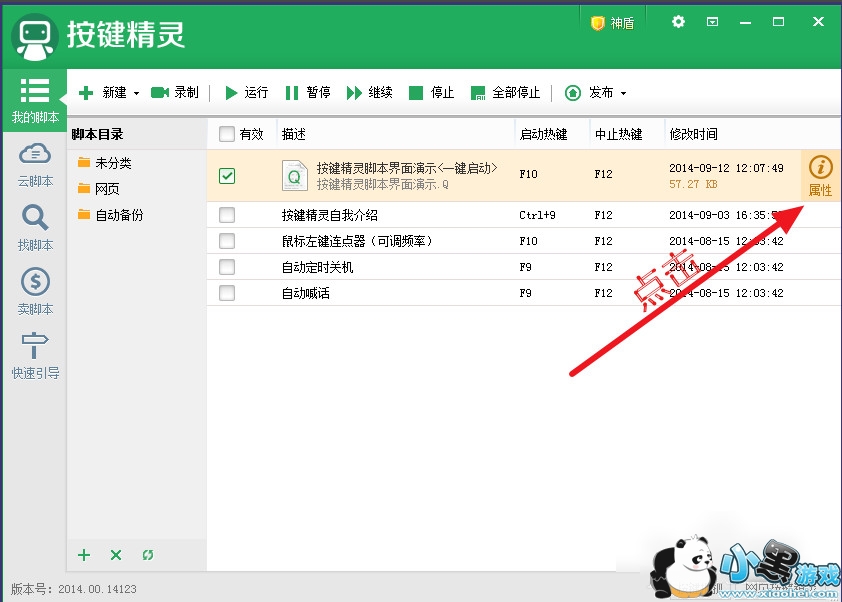
Task: Pause scripts with the 暂停 button
Action: [307, 93]
